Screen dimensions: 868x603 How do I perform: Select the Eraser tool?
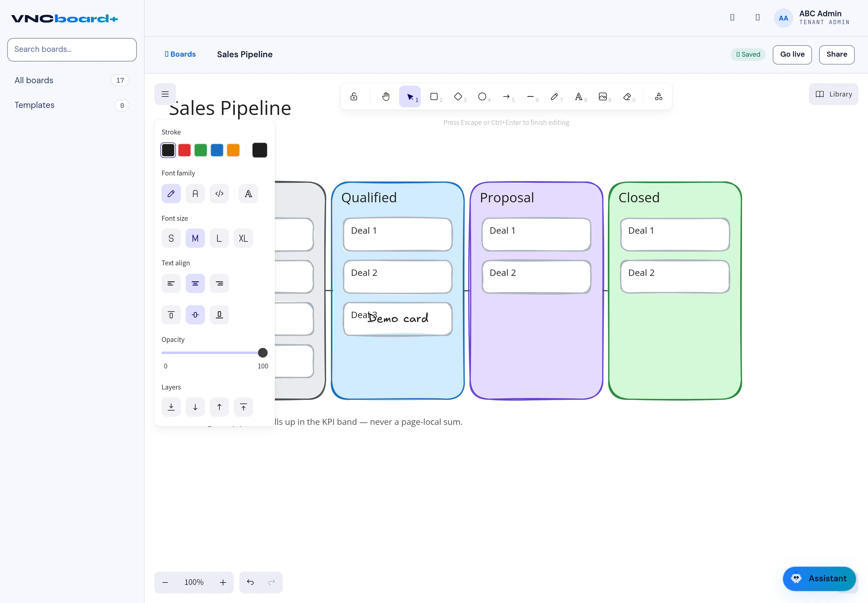[627, 97]
